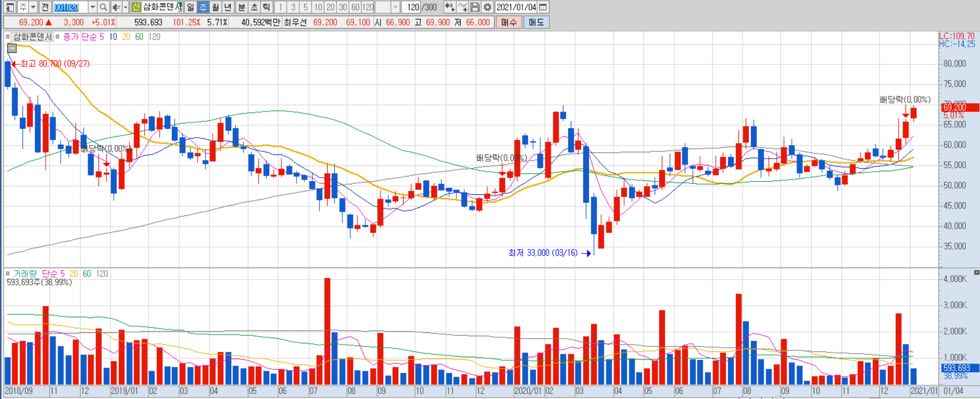Click the 매수 buy button
The width and height of the screenshot is (980, 399).
[x=508, y=23]
